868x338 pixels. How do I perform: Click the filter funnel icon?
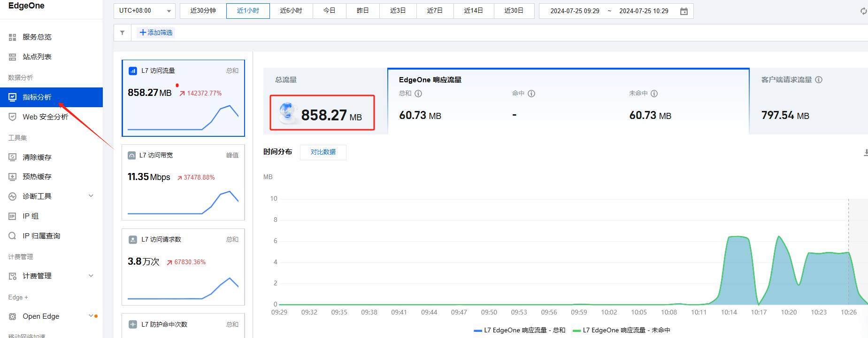pos(123,33)
